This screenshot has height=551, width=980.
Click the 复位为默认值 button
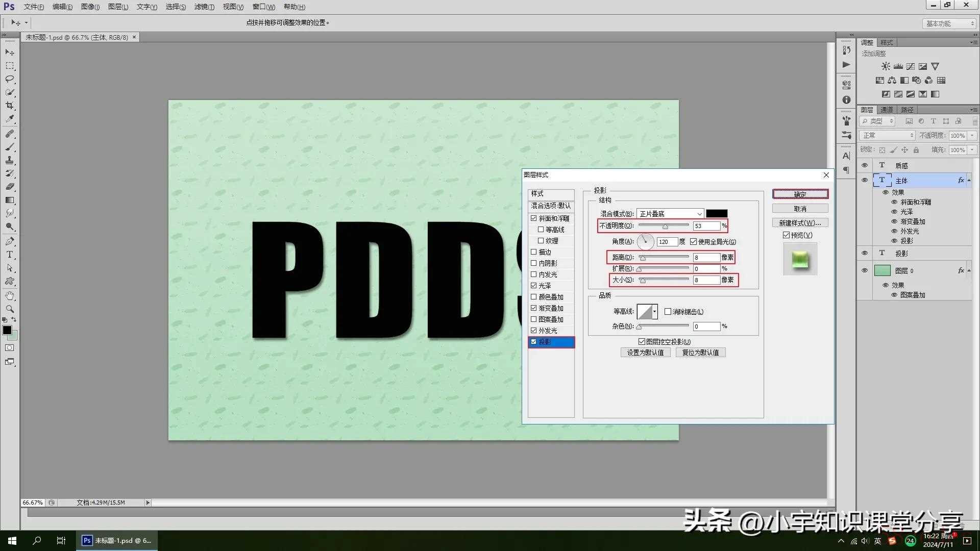tap(700, 353)
